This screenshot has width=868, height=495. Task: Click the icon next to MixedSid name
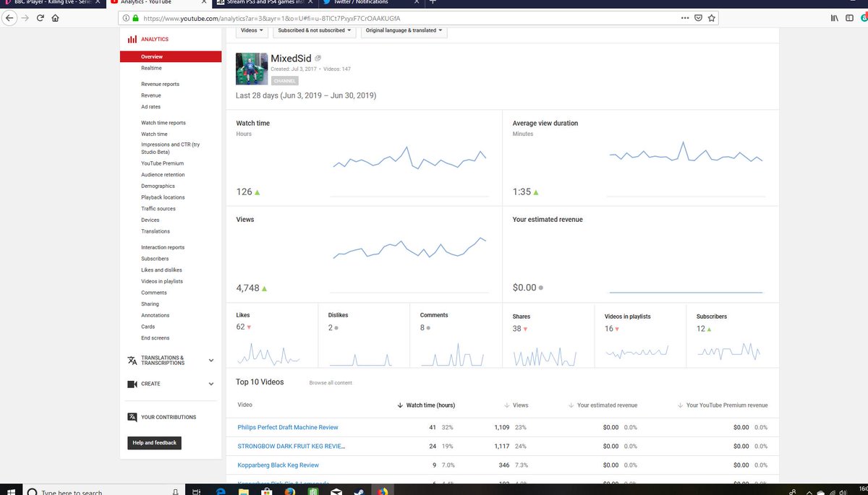(318, 58)
